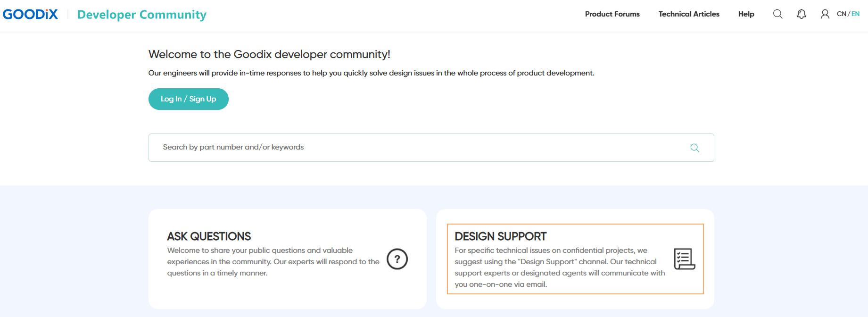Click the question mark icon in Ask Questions
The width and height of the screenshot is (868, 317).
coord(397,259)
